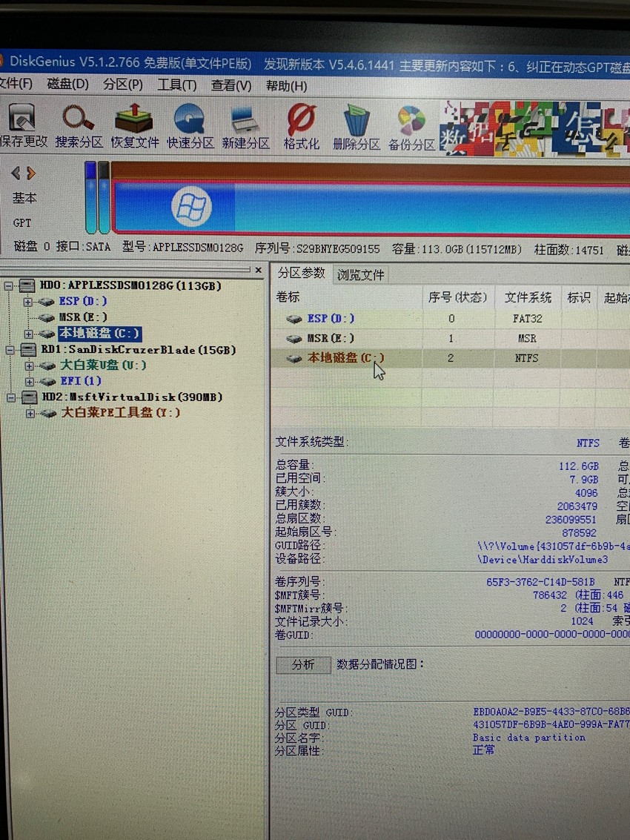Click the drive icon beside 本地磁盘(C:) in table

[294, 359]
